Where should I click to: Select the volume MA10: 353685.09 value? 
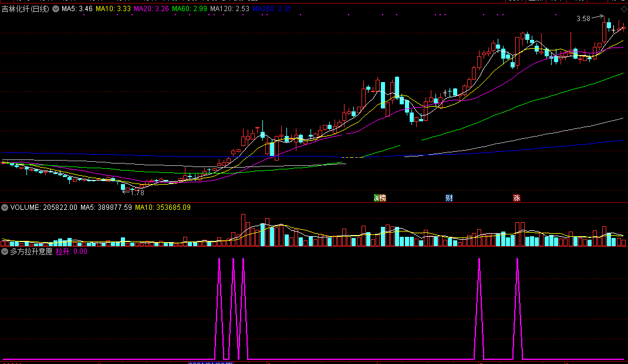(163, 207)
